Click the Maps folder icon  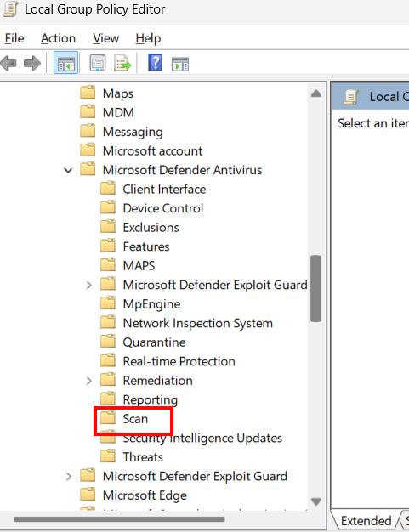[x=88, y=93]
